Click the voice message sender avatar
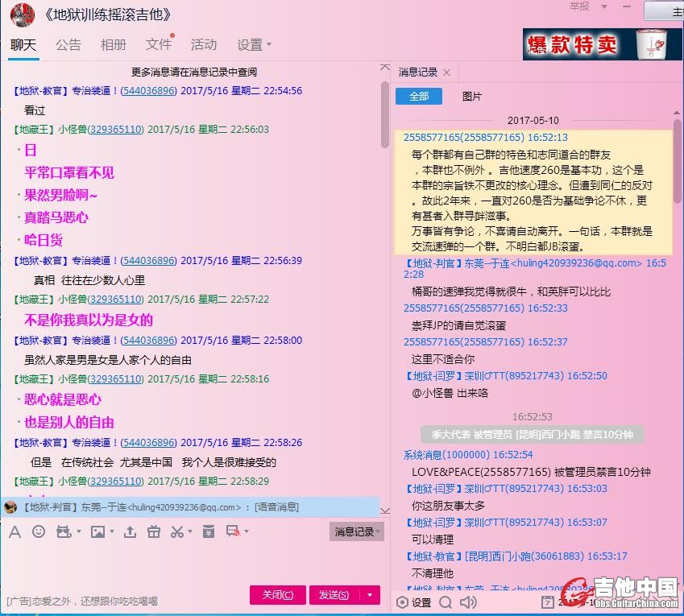This screenshot has height=616, width=684. point(10,507)
